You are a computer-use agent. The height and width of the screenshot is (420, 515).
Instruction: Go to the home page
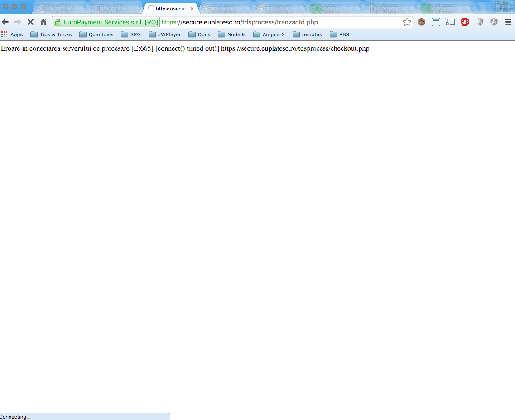[43, 22]
